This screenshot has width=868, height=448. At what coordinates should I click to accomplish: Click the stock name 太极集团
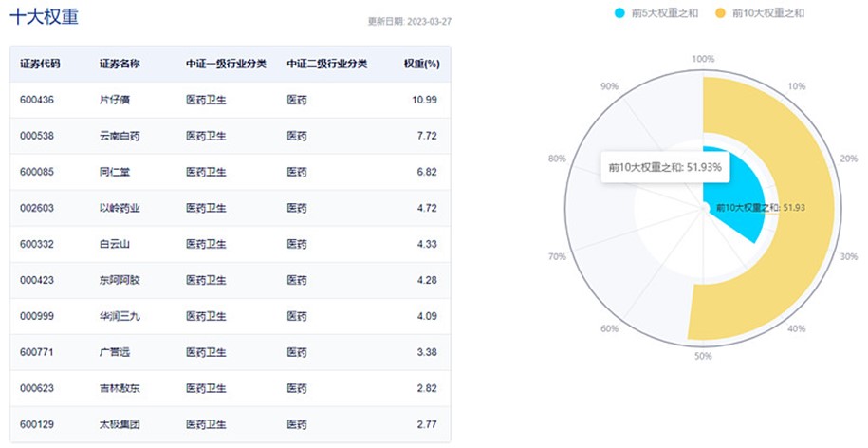[x=120, y=424]
